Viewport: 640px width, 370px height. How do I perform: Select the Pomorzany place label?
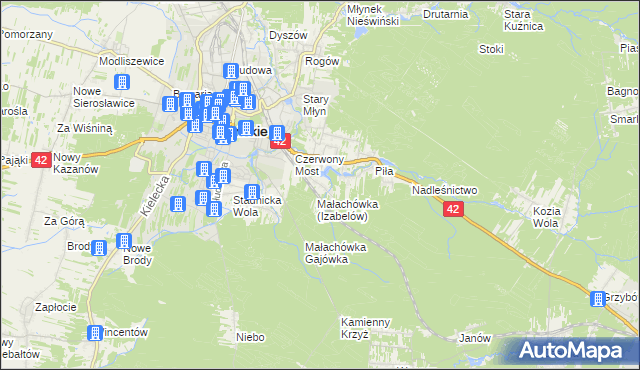(27, 34)
